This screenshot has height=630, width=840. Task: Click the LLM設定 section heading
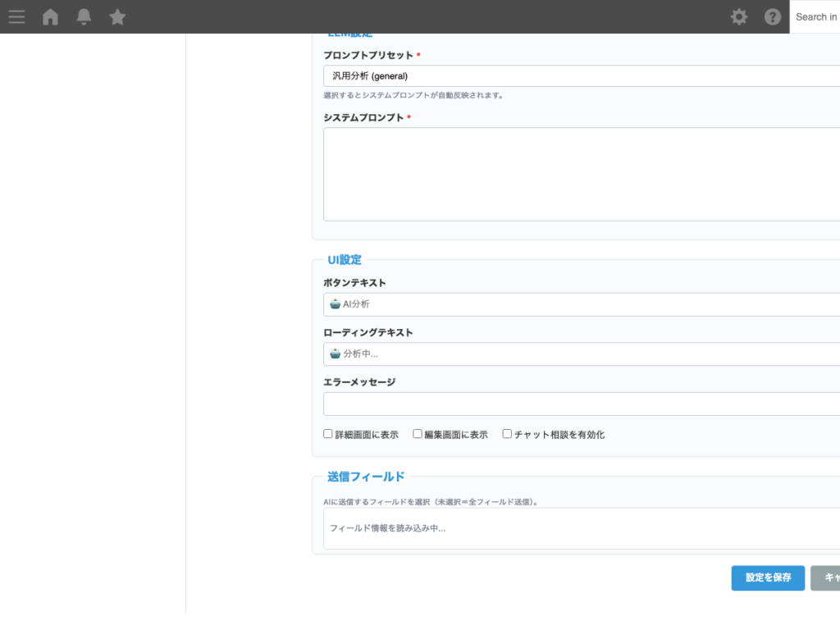point(349,34)
